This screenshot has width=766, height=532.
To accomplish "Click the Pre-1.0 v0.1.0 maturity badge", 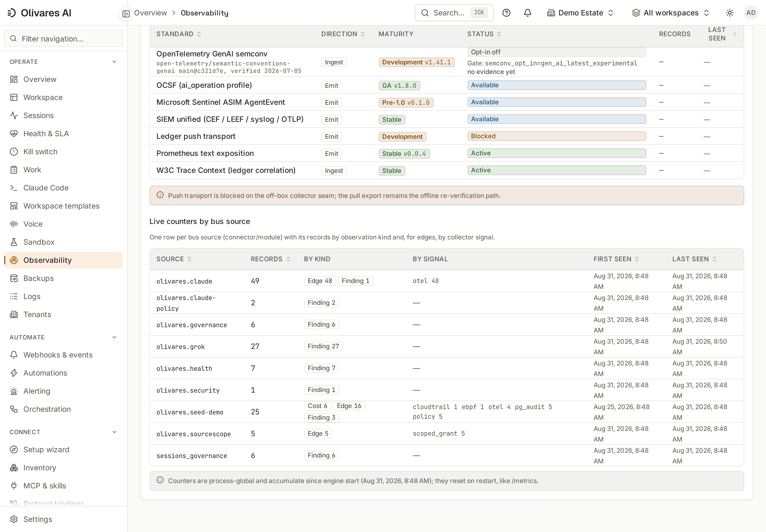I will tap(406, 103).
